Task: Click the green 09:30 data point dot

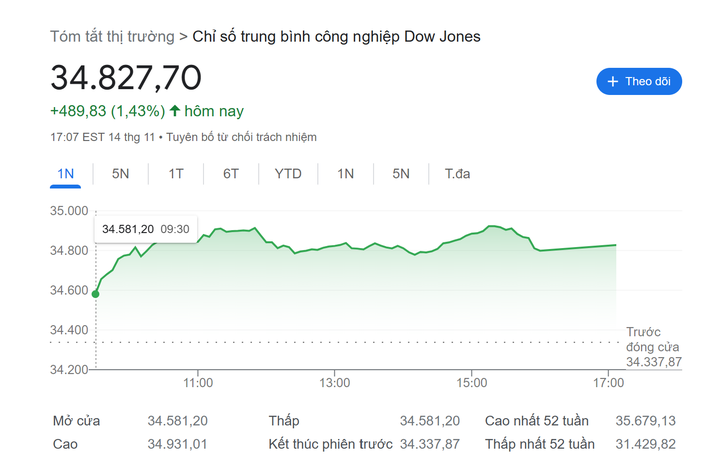Action: [x=96, y=293]
